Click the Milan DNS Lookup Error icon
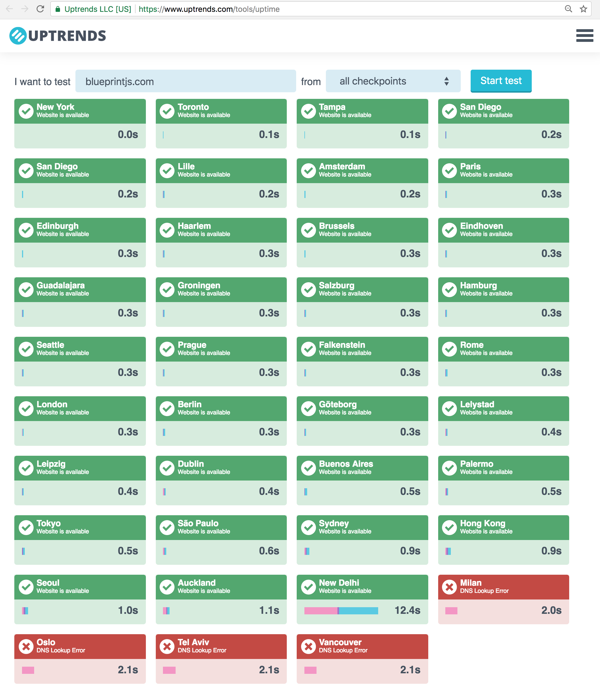600x700 pixels. [x=449, y=587]
